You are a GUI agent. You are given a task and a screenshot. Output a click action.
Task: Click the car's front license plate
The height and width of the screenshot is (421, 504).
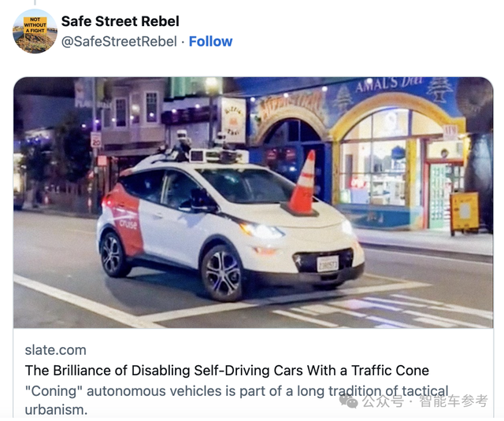click(x=328, y=263)
